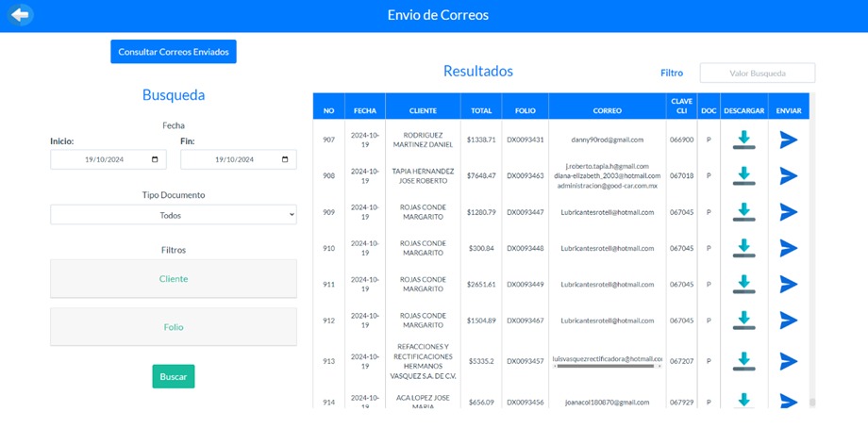
Task: Send email for folio DX0093449
Action: click(x=789, y=284)
